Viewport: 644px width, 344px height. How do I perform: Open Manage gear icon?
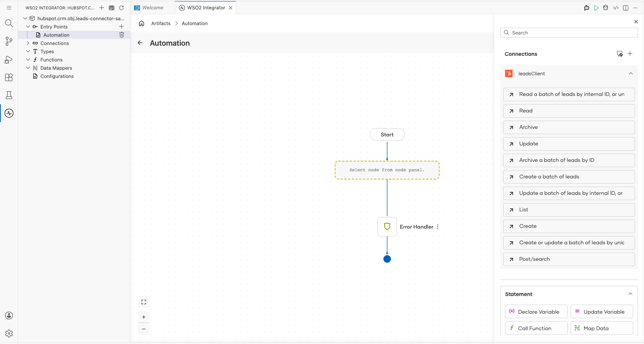(x=9, y=334)
